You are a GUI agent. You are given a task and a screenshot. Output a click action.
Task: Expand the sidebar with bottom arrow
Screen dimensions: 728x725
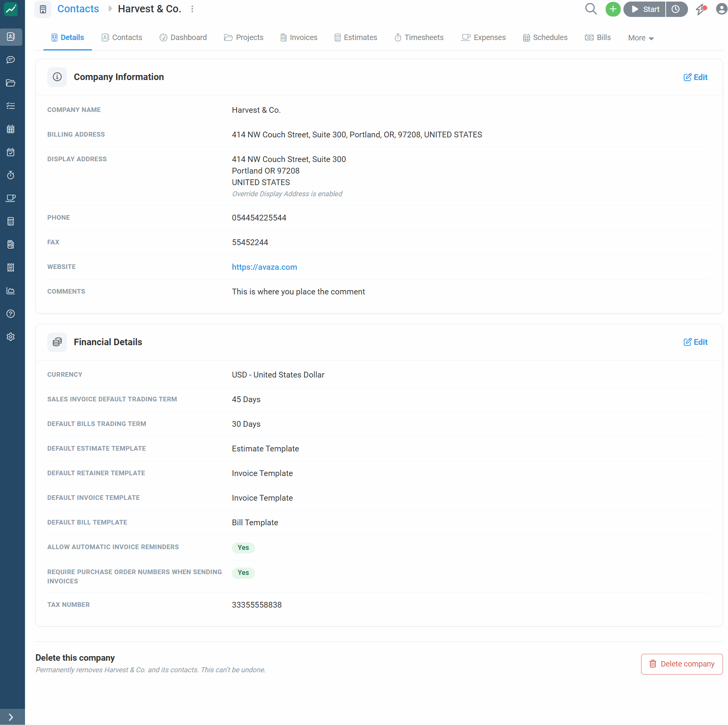coord(11,717)
